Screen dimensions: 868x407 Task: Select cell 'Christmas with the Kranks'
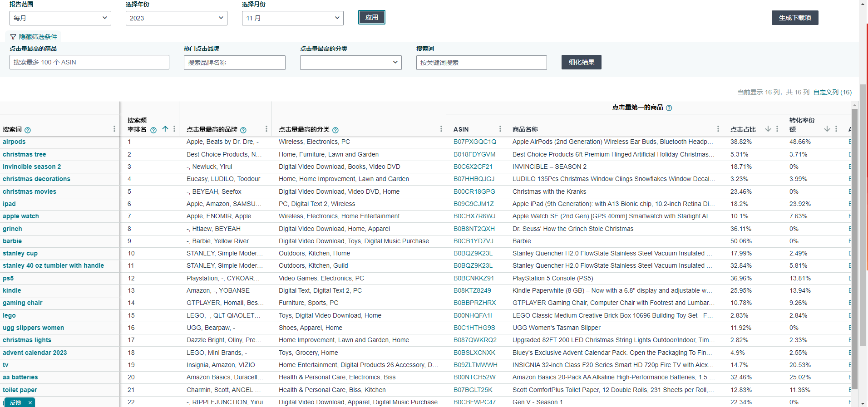pos(549,191)
